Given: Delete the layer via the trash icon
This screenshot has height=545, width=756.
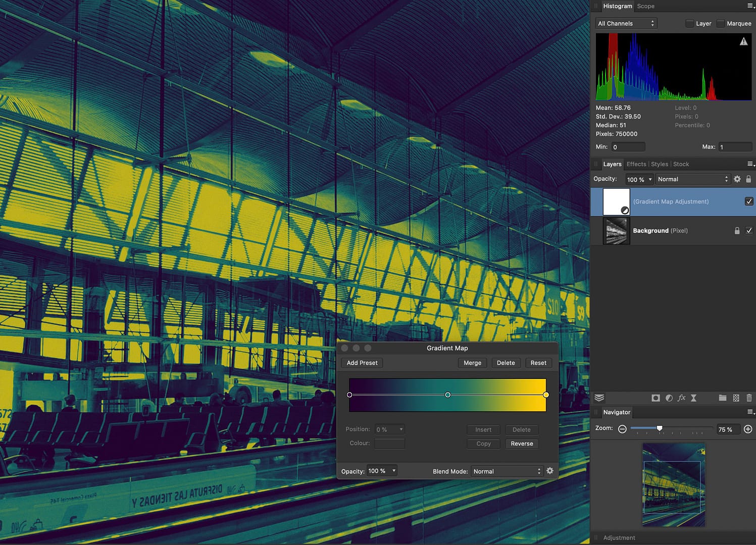Looking at the screenshot, I should click(749, 398).
